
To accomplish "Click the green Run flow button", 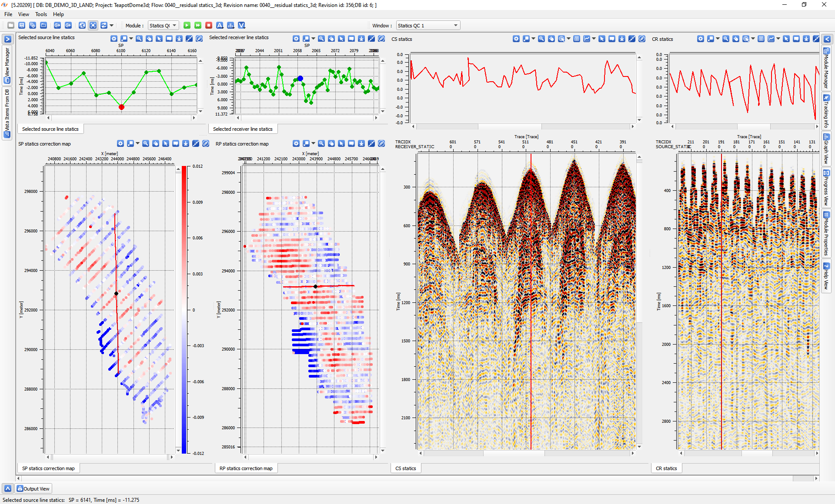I will [x=187, y=26].
